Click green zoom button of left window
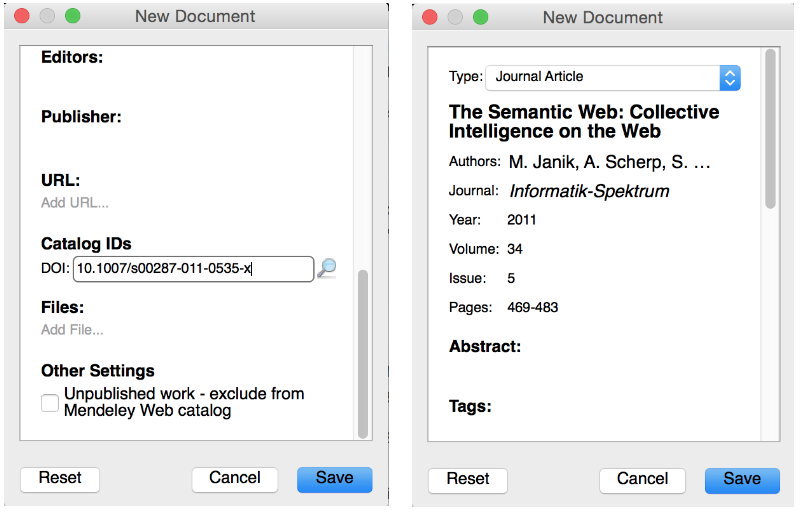 point(72,16)
